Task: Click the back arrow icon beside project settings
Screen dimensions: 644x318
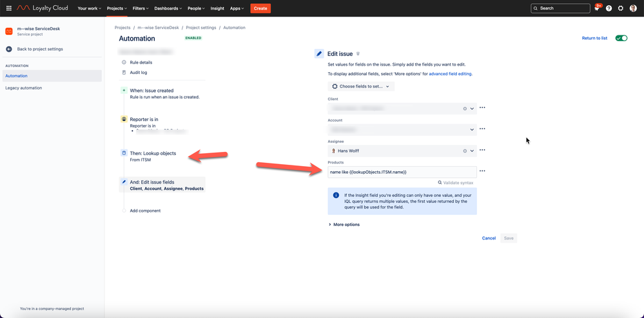Action: (x=9, y=49)
